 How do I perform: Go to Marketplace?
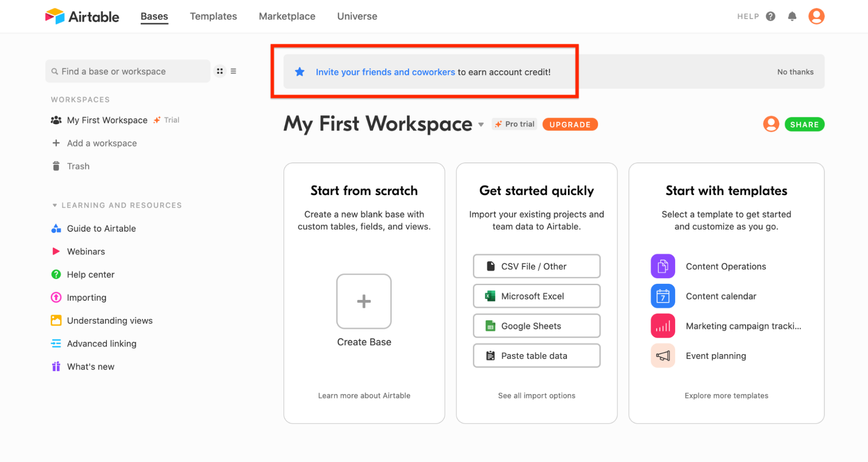pos(287,17)
